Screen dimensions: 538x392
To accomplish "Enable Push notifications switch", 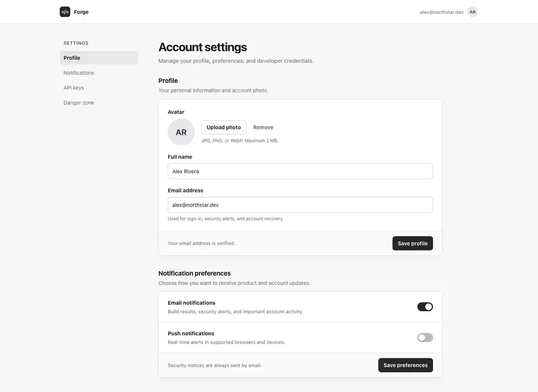I will 425,338.
